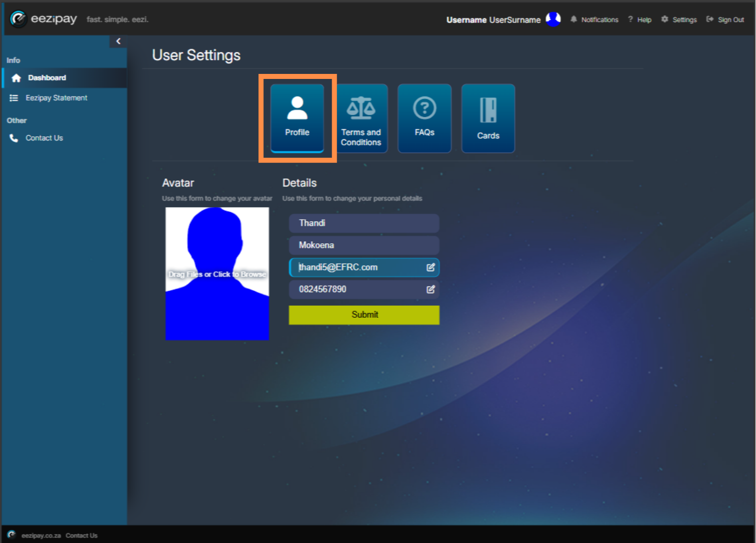Viewport: 756px width, 543px height.
Task: Open the user avatar icon in header
Action: pos(553,19)
